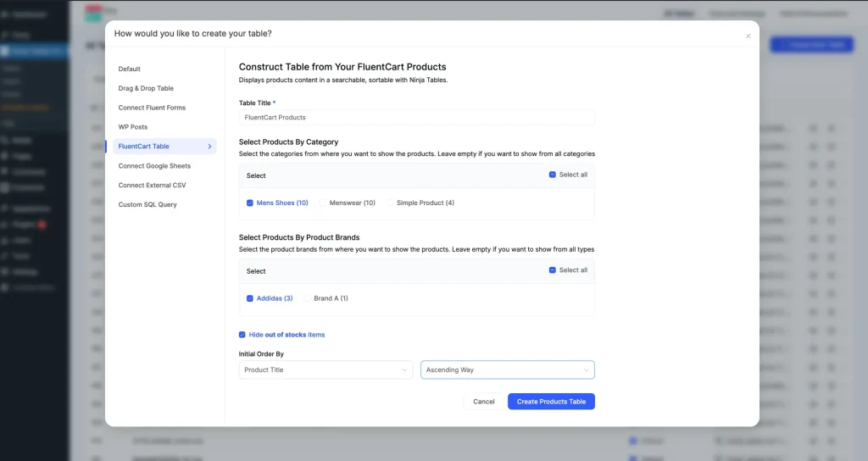The height and width of the screenshot is (461, 868).
Task: Check the Menswear category option
Action: (323, 203)
